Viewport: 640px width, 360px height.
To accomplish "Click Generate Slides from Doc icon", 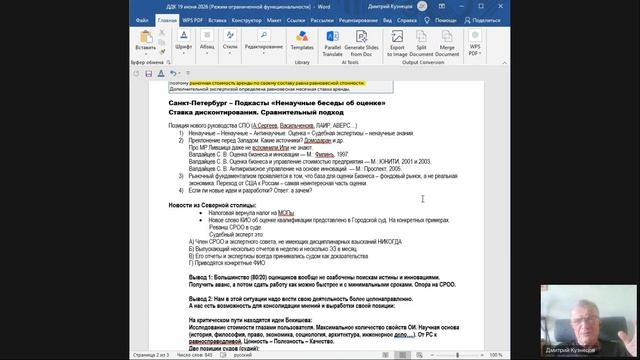I will pos(361,36).
